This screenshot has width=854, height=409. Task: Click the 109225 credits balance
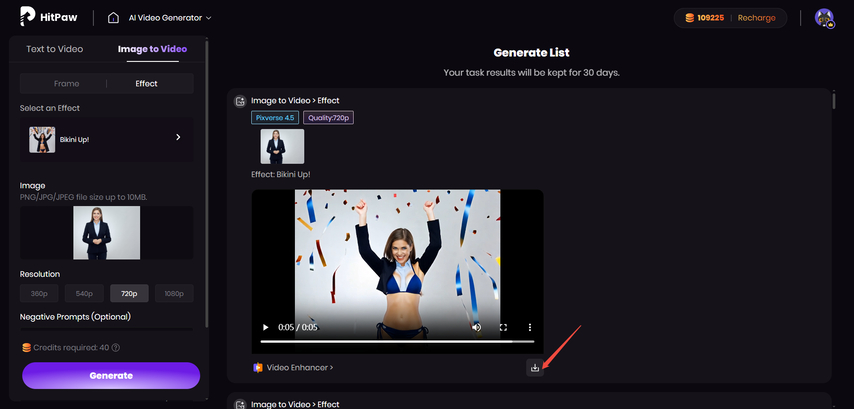tap(711, 18)
